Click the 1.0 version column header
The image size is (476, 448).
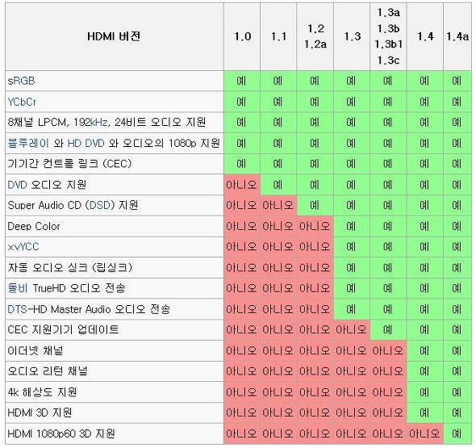coord(242,37)
